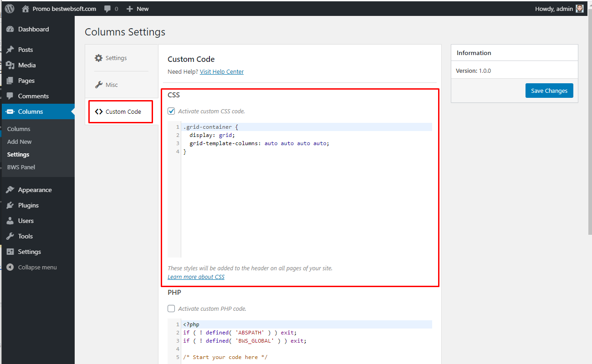This screenshot has height=364, width=592.
Task: Click the Plugins plug icon
Action: [x=10, y=205]
